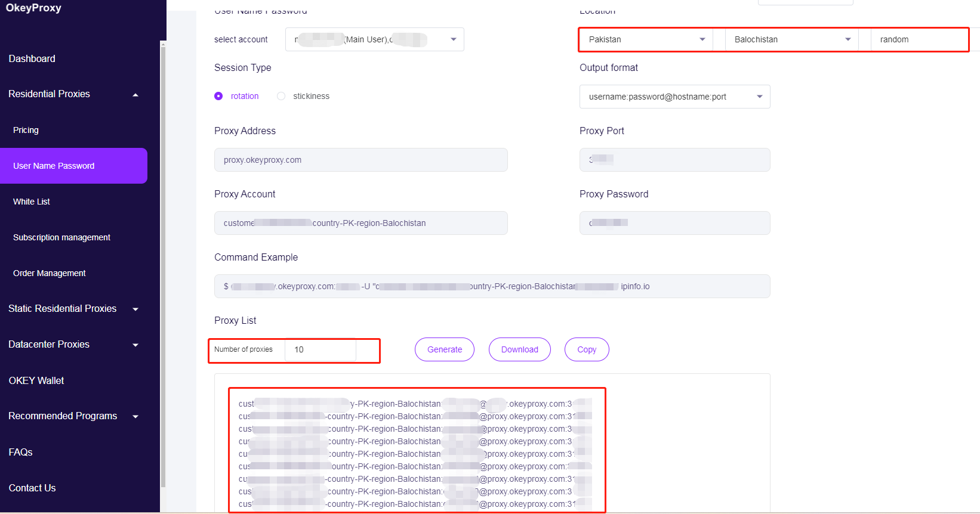Open the Pakistan country dropdown
The width and height of the screenshot is (980, 514).
tap(646, 39)
